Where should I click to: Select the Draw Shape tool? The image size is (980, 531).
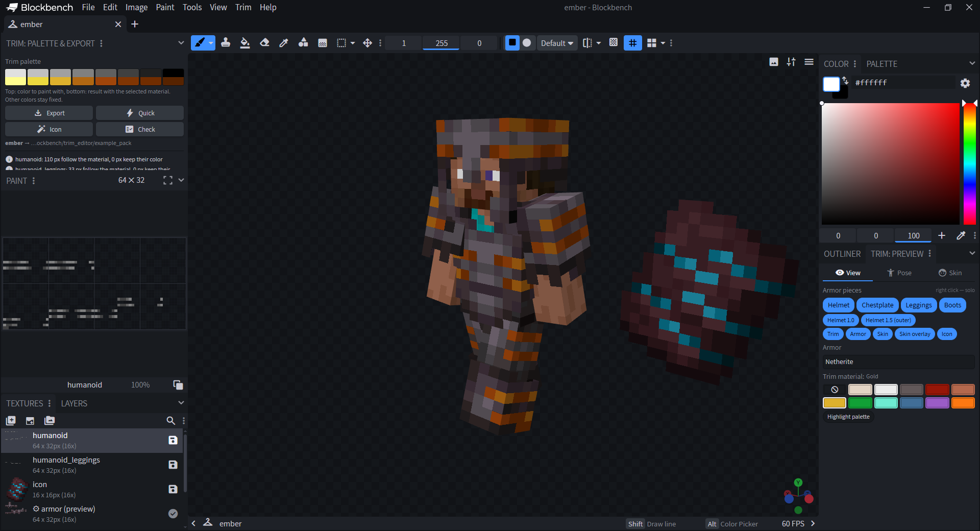point(303,43)
